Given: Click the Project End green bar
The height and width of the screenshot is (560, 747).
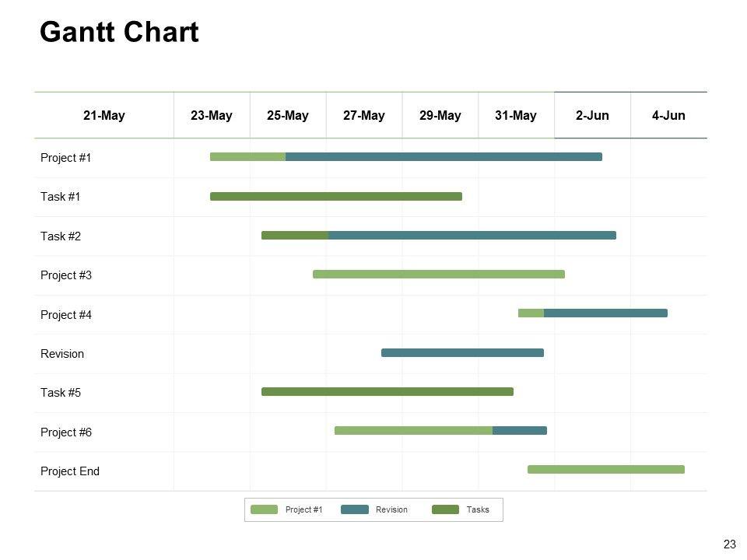Looking at the screenshot, I should point(605,469).
